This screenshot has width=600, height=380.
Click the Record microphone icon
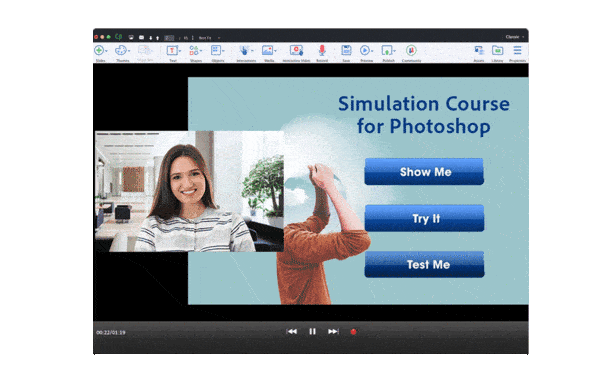[x=322, y=50]
